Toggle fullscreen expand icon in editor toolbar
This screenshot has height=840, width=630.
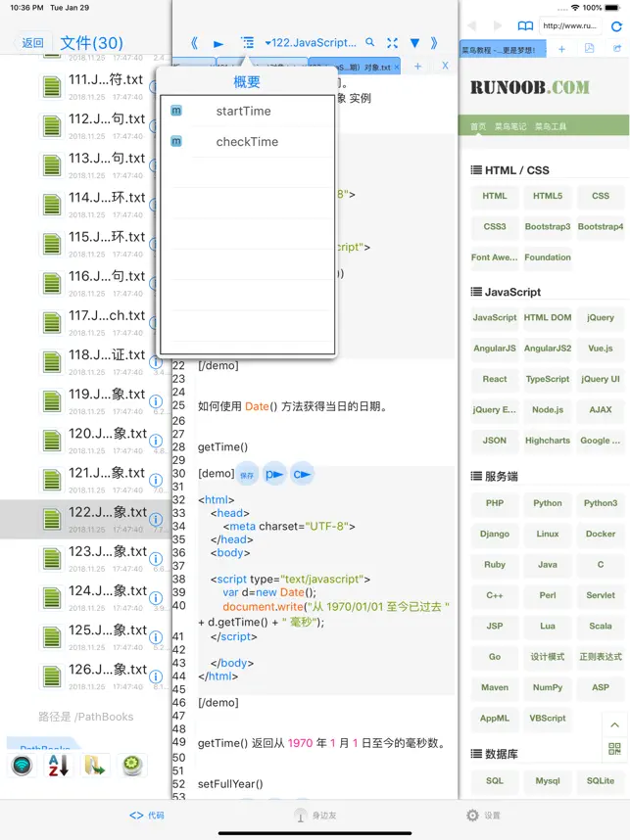(x=393, y=43)
